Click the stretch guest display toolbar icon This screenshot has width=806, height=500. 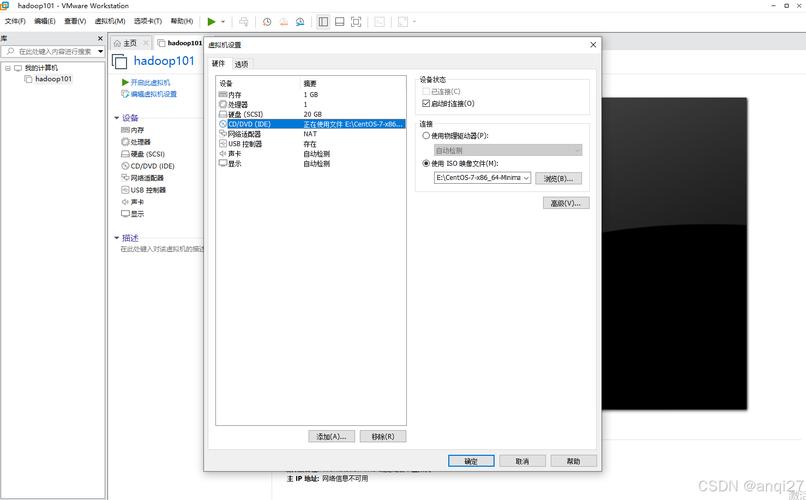[403, 22]
